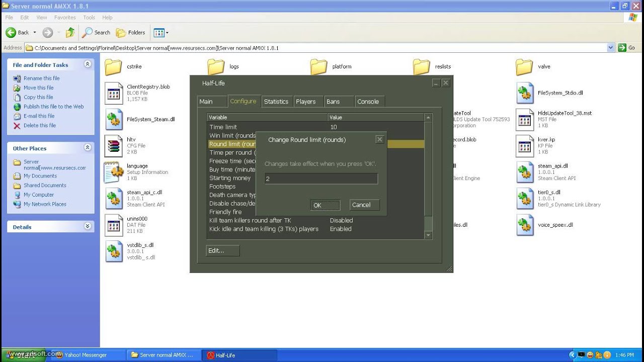Image resolution: width=644 pixels, height=362 pixels.
Task: Click the Explorer address bar path field
Action: click(315, 48)
